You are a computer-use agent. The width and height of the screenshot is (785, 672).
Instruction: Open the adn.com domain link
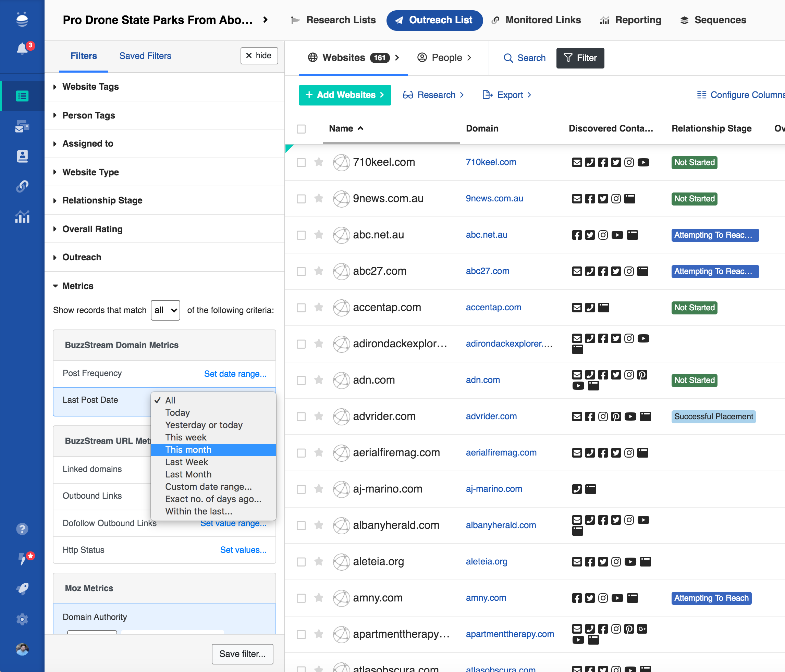coord(483,380)
